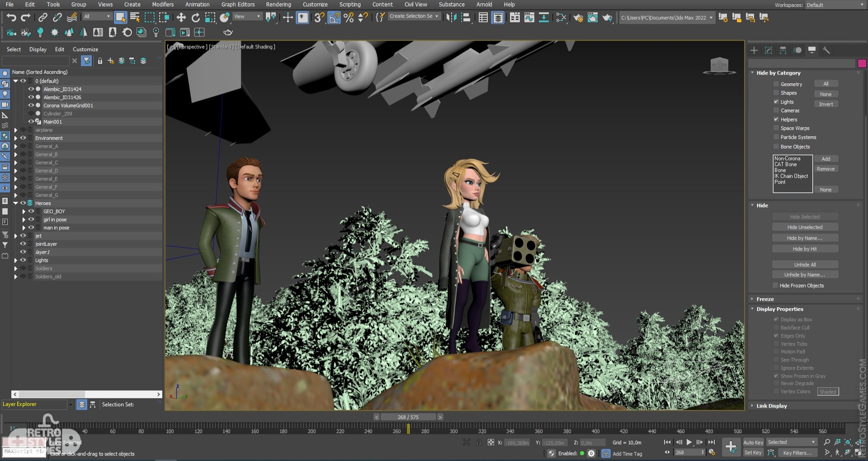Select the Move tool icon
The image size is (868, 461).
point(181,18)
